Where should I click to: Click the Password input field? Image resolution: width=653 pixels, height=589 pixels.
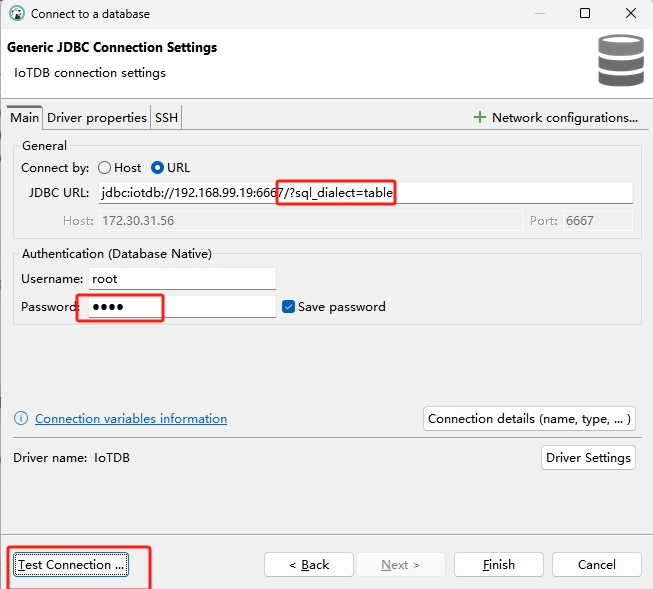[x=180, y=307]
